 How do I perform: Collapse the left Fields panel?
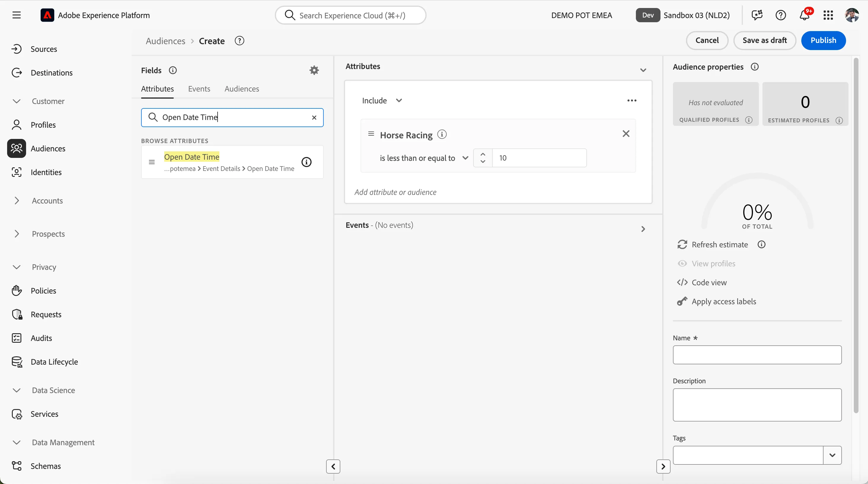333,467
